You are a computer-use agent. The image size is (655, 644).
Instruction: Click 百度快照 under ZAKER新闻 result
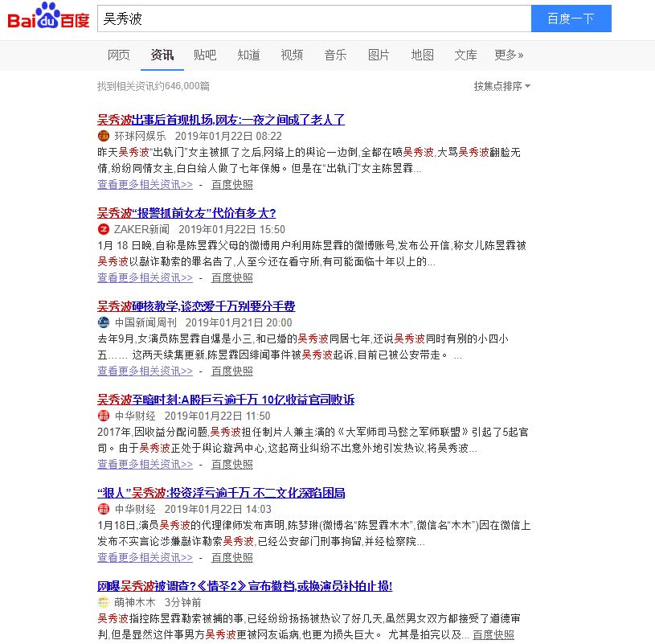[x=231, y=277]
